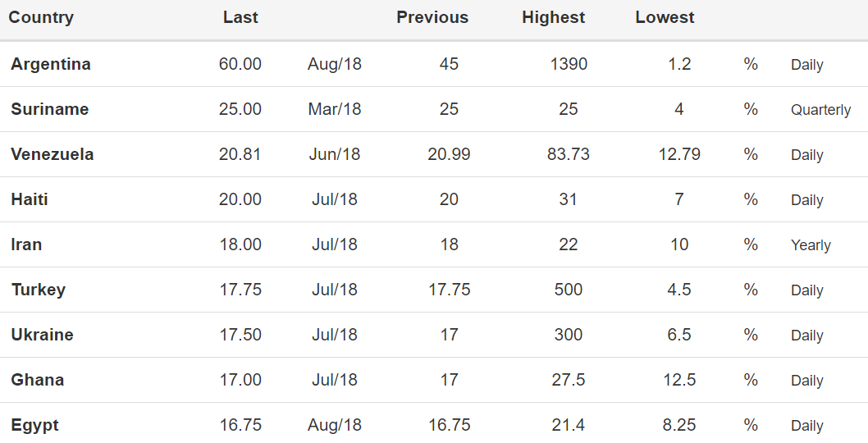Click Turkey's highest value 500
Viewport: 868px width, 443px height.
point(569,290)
